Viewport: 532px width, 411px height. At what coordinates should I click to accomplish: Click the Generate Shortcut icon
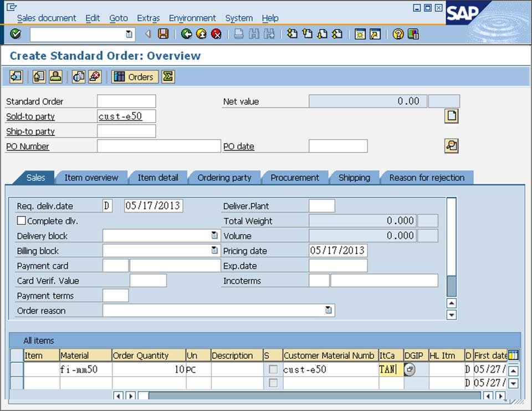(x=375, y=34)
